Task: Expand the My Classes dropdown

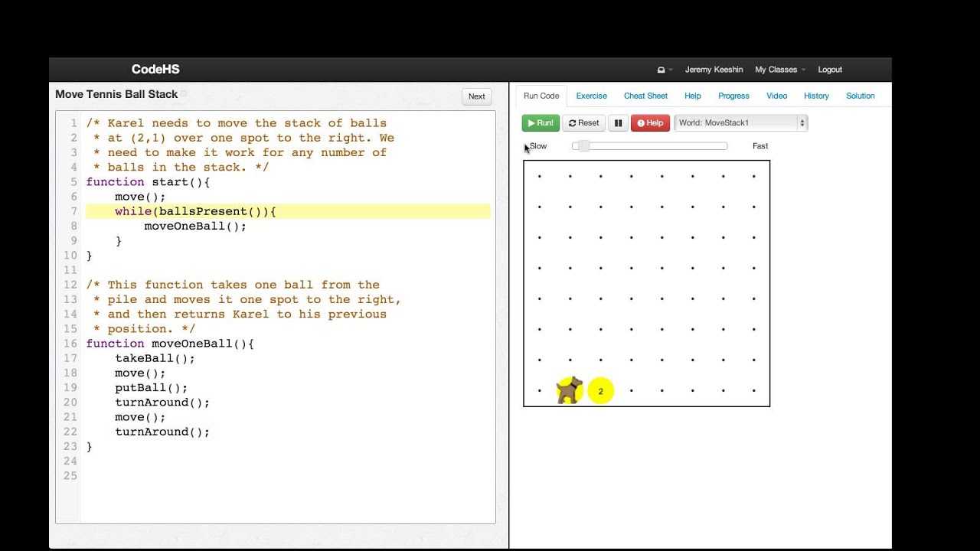Action: [x=780, y=70]
